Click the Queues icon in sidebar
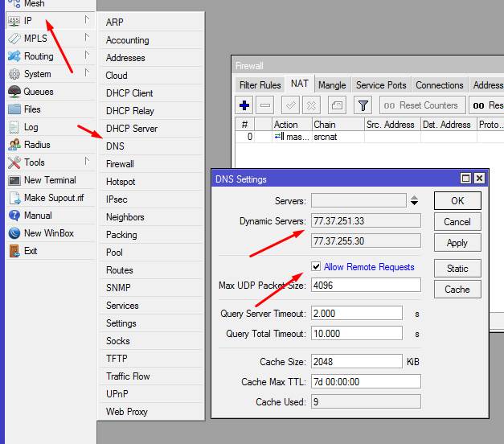Screen dimensions: 504x444 14,92
